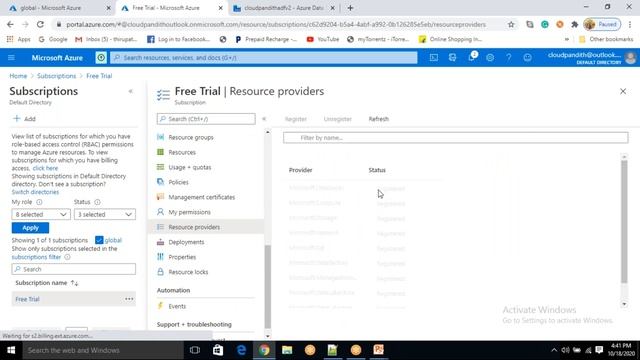Focus the resource menu Search field

click(206, 119)
